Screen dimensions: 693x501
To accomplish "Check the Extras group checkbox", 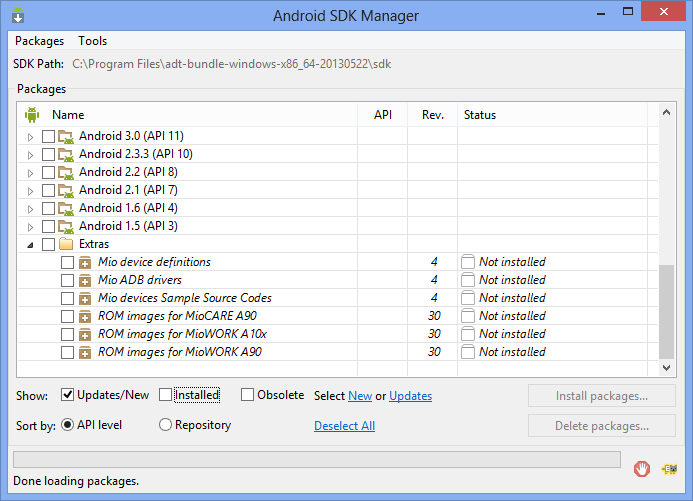I will pos(48,244).
